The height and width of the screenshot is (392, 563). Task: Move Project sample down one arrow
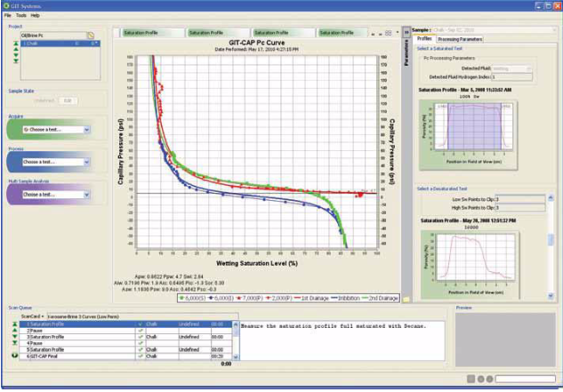pos(16,55)
